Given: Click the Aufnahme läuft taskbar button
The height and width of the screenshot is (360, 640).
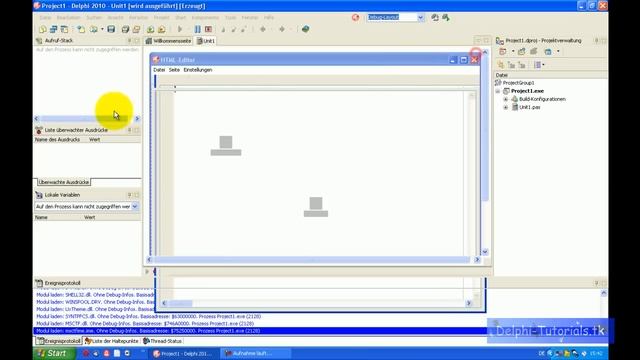Looking at the screenshot, I should [255, 353].
